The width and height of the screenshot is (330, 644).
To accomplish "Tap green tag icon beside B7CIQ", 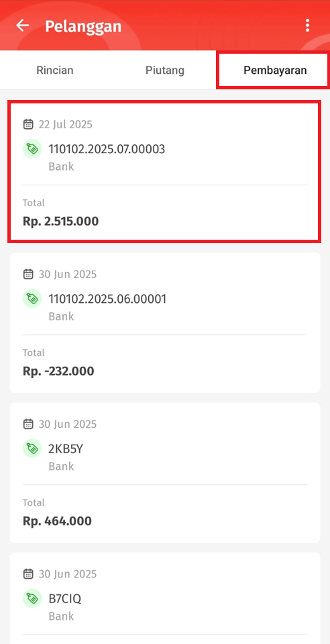I will click(x=32, y=598).
